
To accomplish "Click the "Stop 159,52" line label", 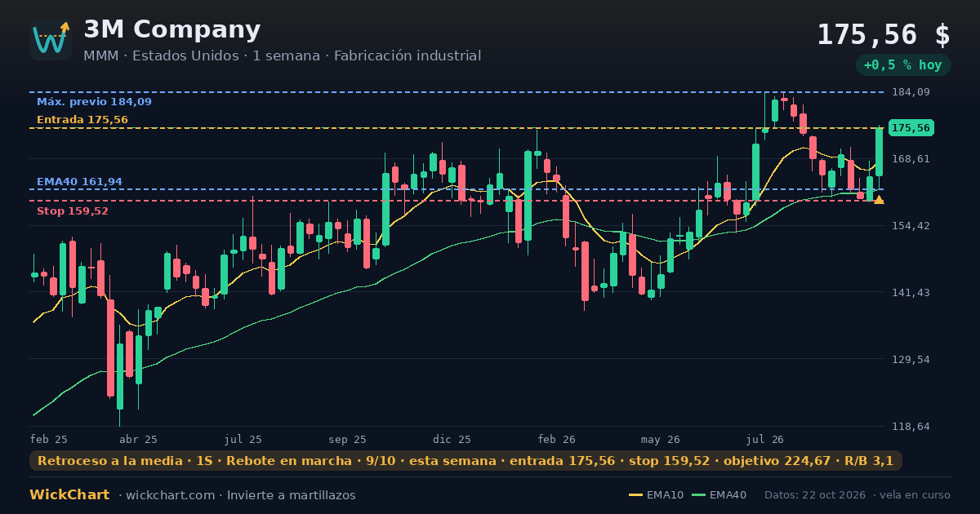I will point(73,211).
